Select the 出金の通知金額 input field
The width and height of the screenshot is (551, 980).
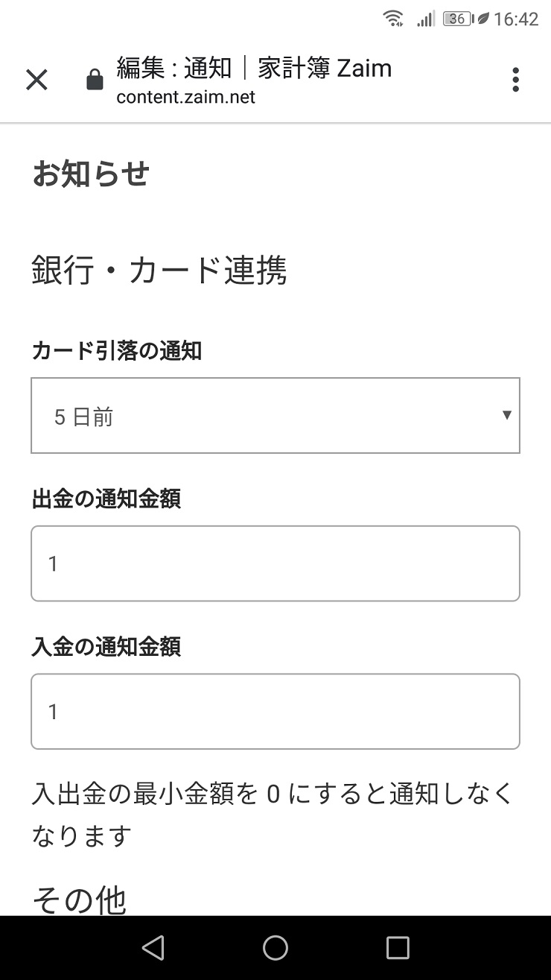[x=275, y=563]
